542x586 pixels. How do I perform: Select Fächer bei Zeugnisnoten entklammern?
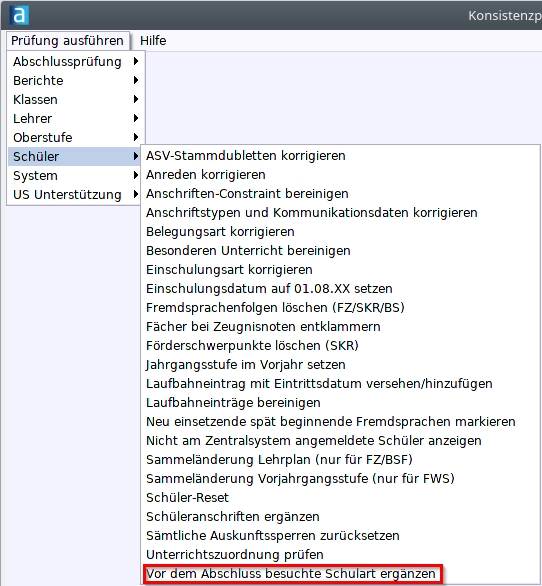tap(340, 326)
